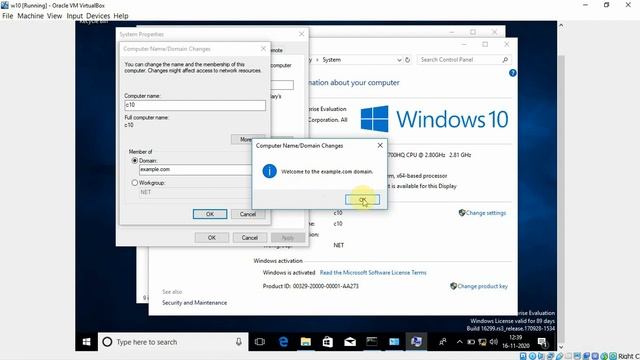Switch to the System Properties taskbar icon
This screenshot has height=360, width=640.
coord(416,342)
